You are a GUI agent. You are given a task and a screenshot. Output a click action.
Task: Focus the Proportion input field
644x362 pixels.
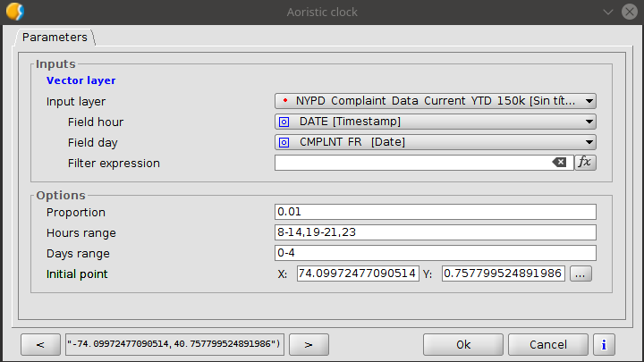[x=435, y=212]
